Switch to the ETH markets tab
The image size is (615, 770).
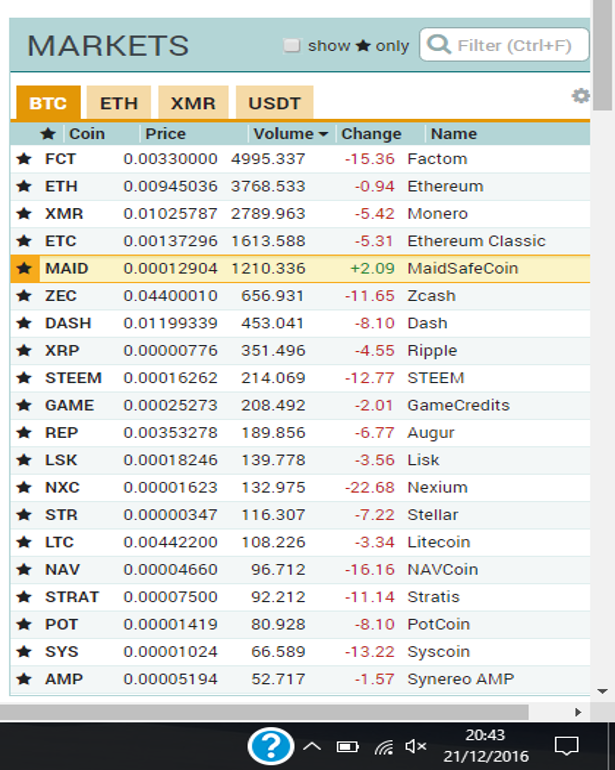pyautogui.click(x=119, y=103)
